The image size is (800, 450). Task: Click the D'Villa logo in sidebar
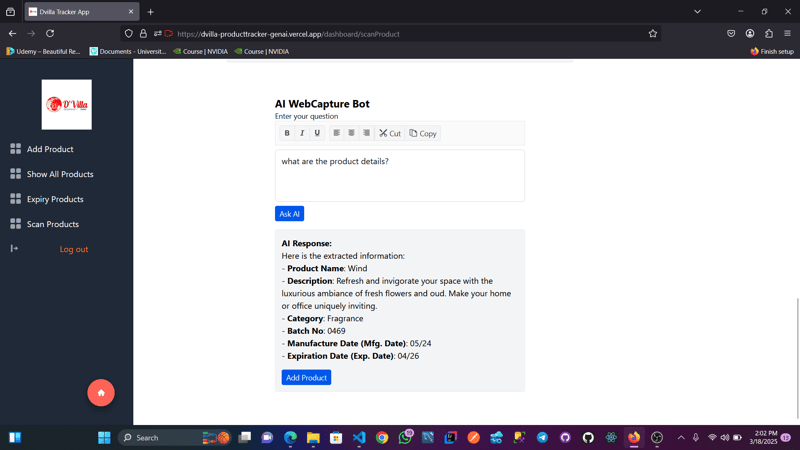point(67,105)
